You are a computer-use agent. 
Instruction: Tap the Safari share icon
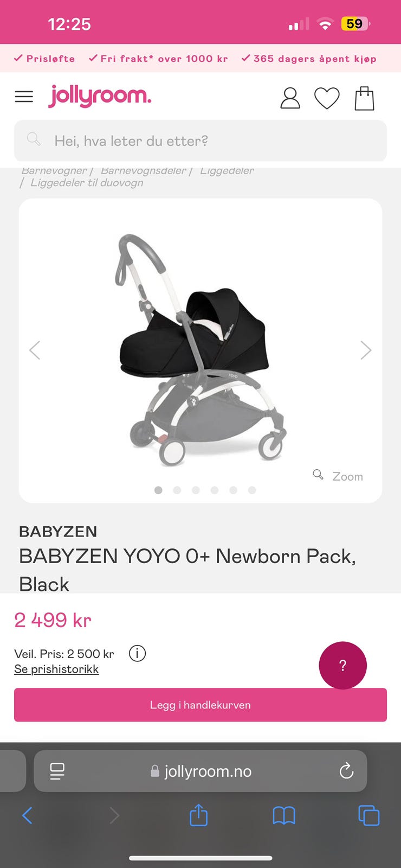198,815
